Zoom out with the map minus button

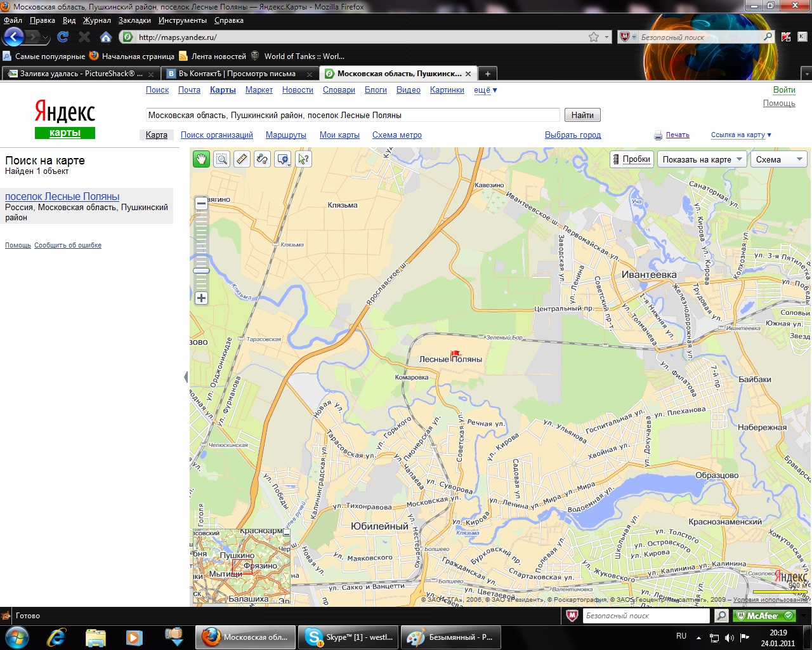[201, 203]
